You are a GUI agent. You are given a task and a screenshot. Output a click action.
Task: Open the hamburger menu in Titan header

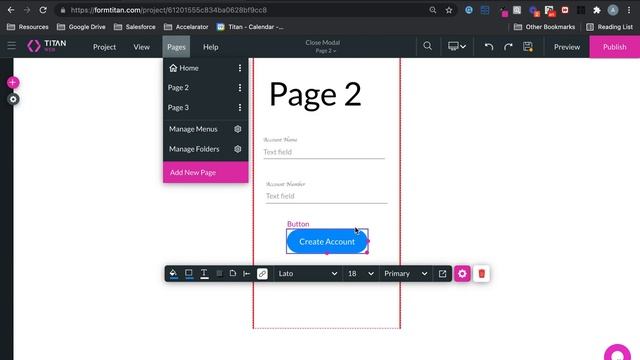tap(11, 46)
